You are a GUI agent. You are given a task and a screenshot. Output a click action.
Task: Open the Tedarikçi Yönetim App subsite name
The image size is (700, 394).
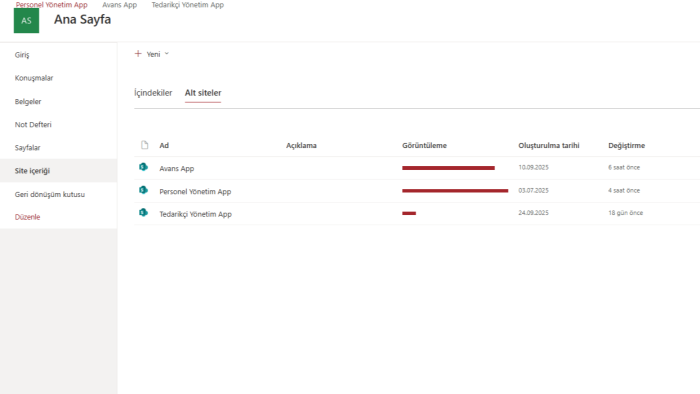click(196, 214)
